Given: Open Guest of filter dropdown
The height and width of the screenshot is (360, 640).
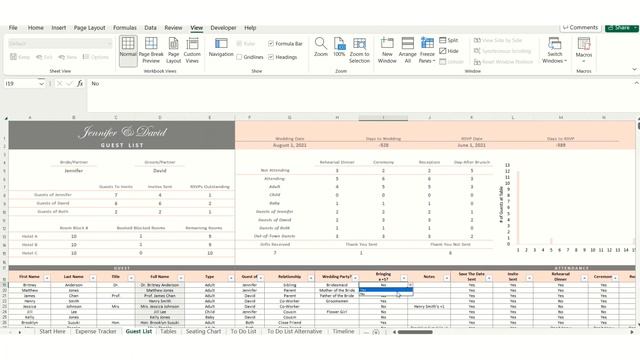Looking at the screenshot, I should coord(260,278).
